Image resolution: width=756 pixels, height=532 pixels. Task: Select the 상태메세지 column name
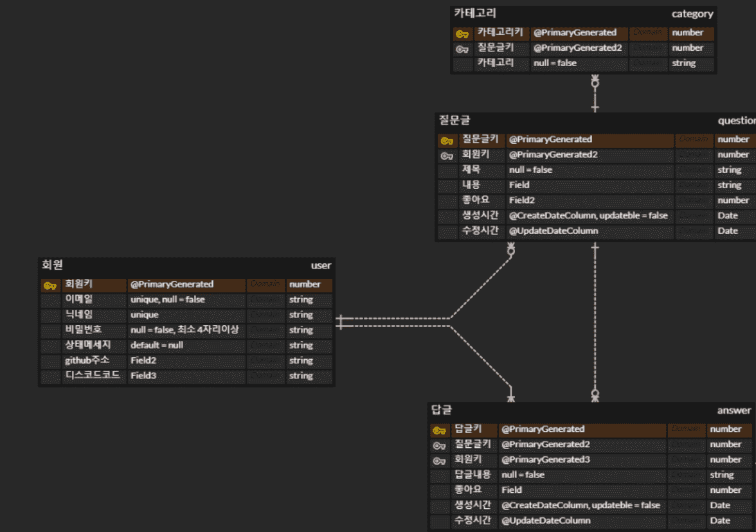(88, 345)
